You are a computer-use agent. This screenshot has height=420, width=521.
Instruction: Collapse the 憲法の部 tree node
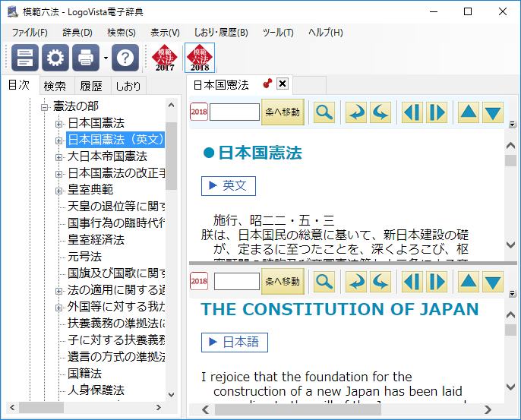click(x=44, y=107)
